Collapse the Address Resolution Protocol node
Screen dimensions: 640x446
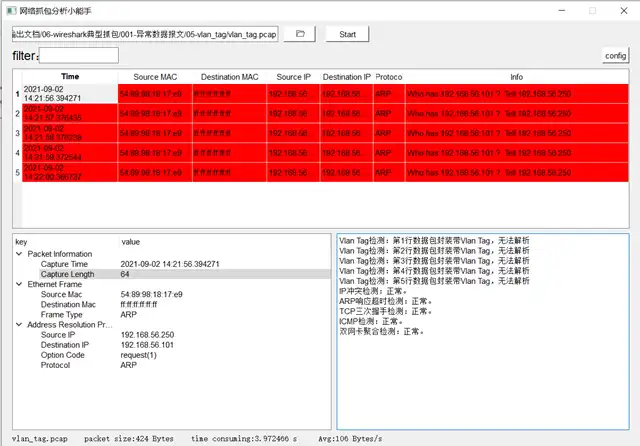(19, 325)
